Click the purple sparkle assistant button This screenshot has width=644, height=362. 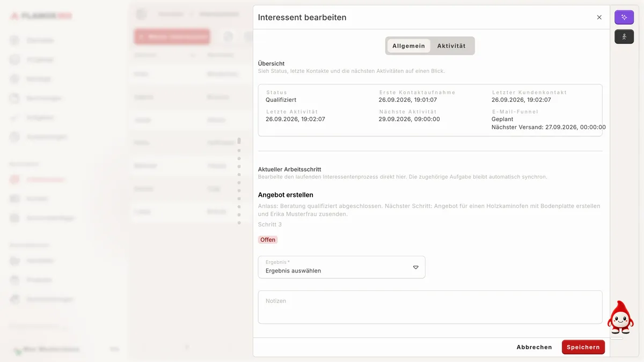click(624, 17)
